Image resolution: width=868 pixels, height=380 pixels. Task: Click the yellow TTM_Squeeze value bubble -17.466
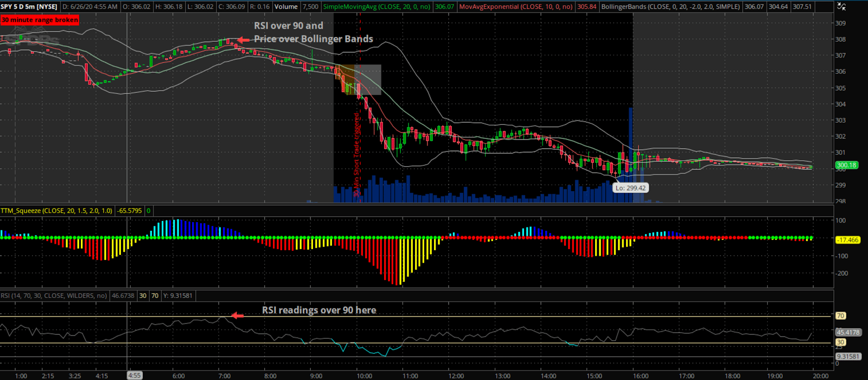(847, 240)
